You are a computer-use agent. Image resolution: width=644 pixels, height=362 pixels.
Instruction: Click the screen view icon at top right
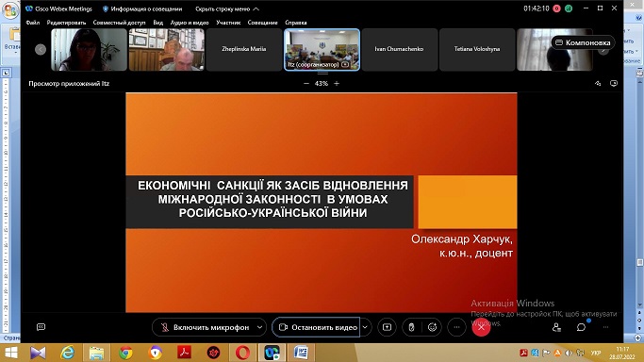[614, 83]
